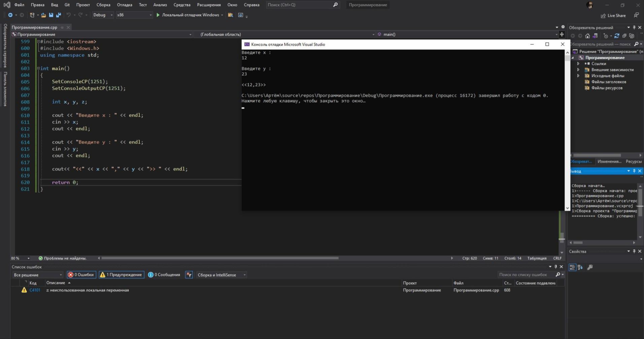Open the x86 platform dropdown

tap(134, 15)
